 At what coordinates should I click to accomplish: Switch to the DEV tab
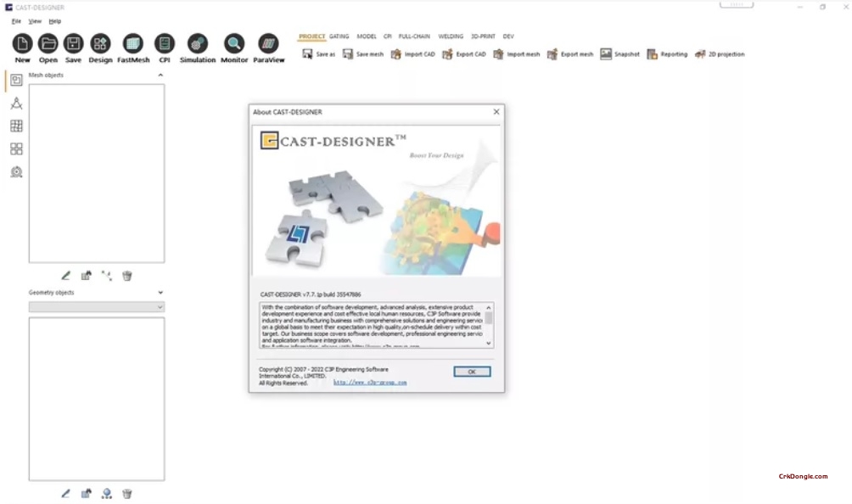(x=508, y=36)
